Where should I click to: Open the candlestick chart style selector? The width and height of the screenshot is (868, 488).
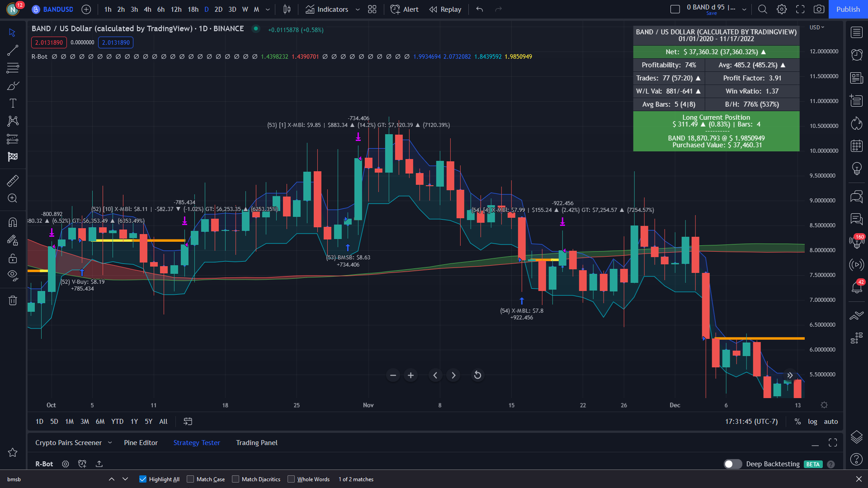[x=287, y=9]
